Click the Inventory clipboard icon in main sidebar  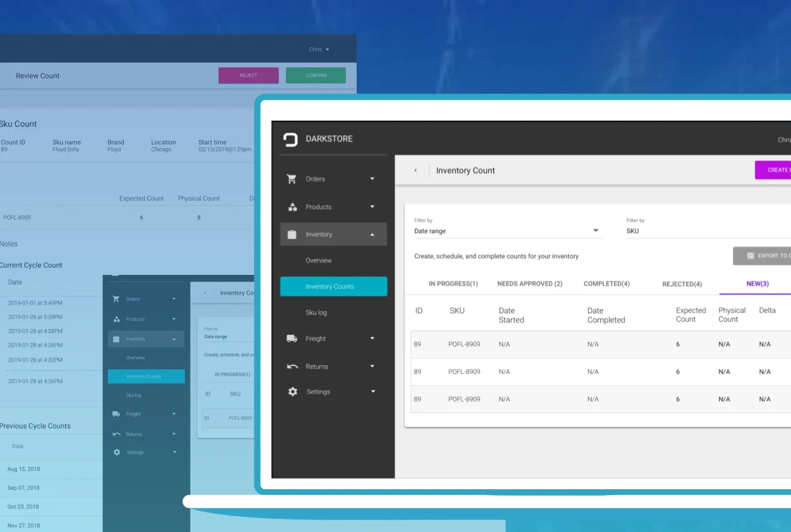pos(292,235)
